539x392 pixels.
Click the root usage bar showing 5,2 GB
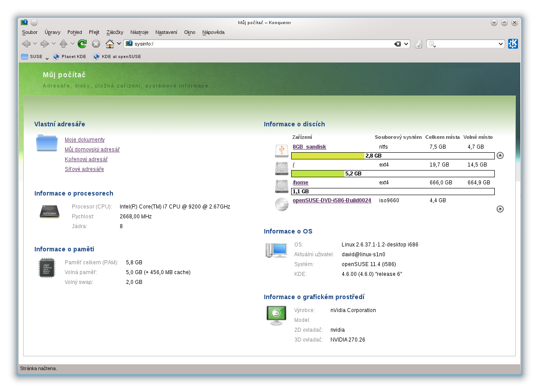click(x=393, y=174)
